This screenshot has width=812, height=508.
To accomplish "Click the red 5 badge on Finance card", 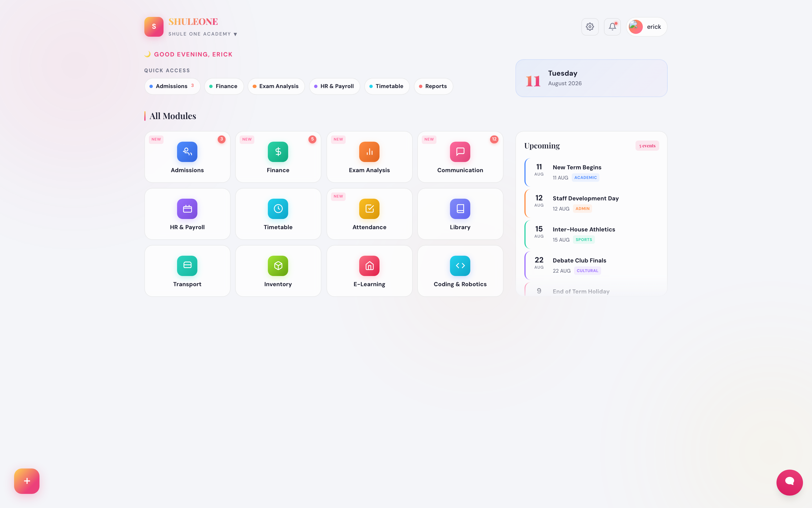I will pos(312,139).
